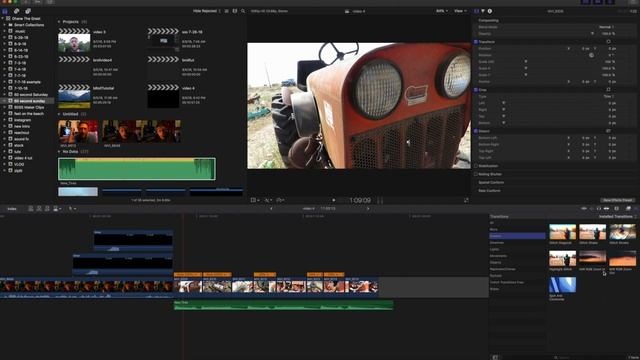Viewport: 640px width, 360px height.
Task: Toggle the Crop checkbox
Action: (x=476, y=90)
